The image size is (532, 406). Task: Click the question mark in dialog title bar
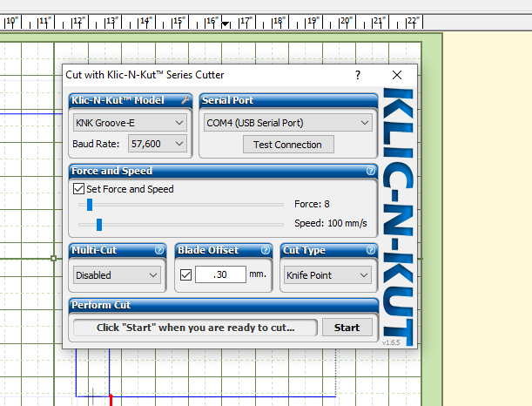coord(358,75)
